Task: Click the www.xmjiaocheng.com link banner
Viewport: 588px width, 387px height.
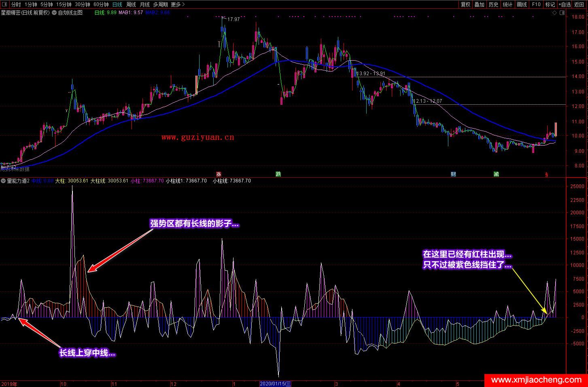Action: coord(536,380)
